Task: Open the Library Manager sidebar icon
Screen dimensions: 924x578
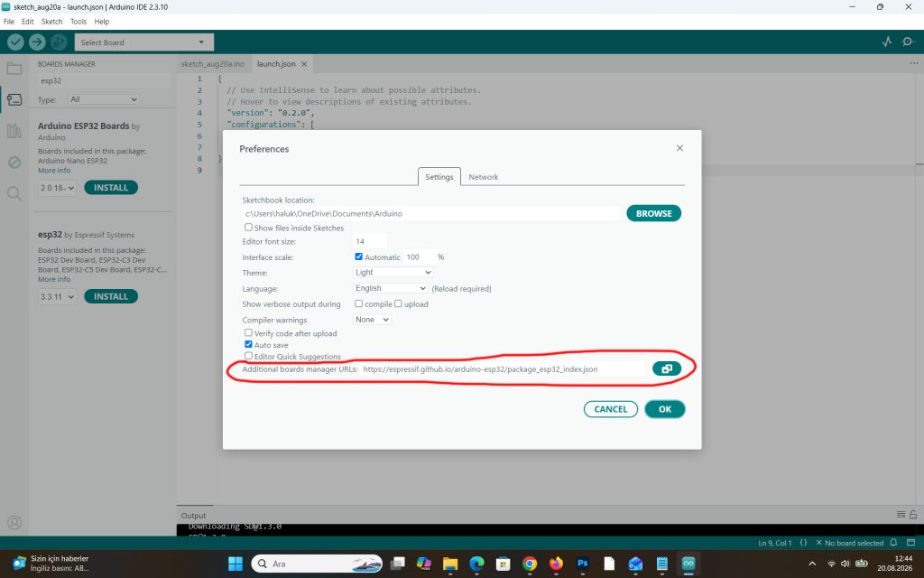Action: tap(14, 131)
